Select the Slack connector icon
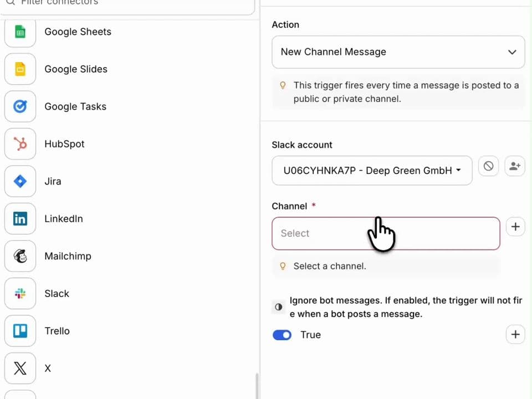532x399 pixels. click(20, 294)
